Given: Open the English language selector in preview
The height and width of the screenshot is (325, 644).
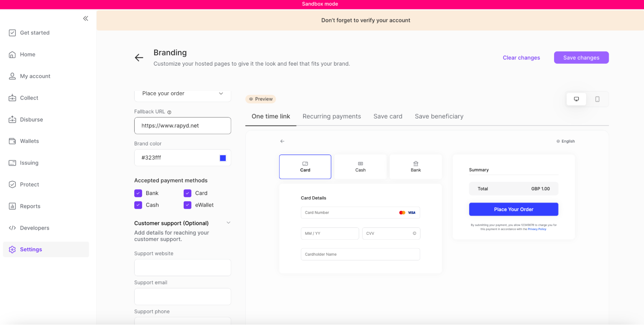Looking at the screenshot, I should (x=566, y=141).
